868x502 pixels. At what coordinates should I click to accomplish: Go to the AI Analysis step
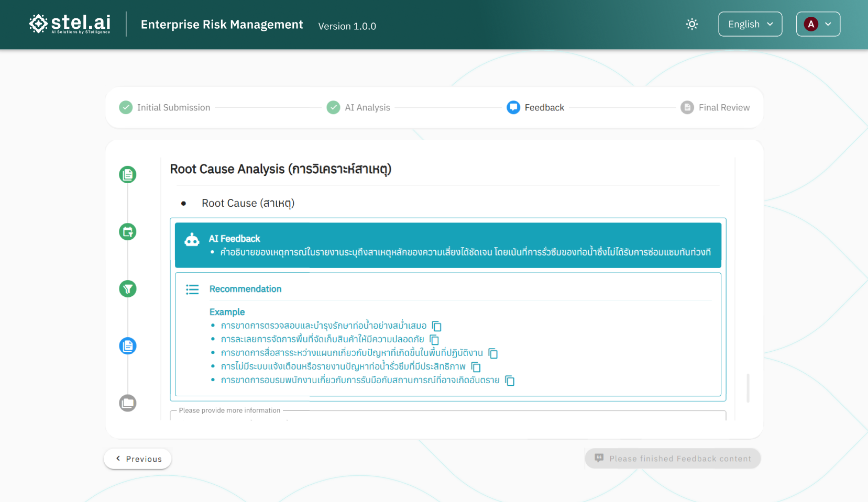pos(358,107)
